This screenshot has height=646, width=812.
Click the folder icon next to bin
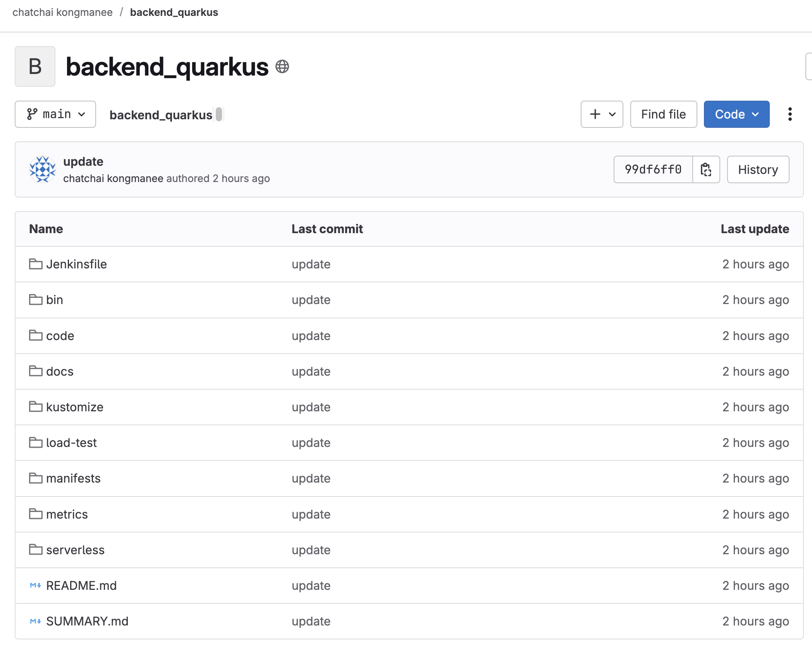click(36, 299)
